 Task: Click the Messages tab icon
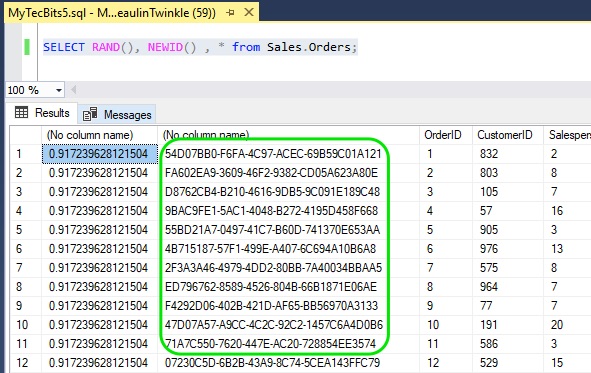point(90,114)
